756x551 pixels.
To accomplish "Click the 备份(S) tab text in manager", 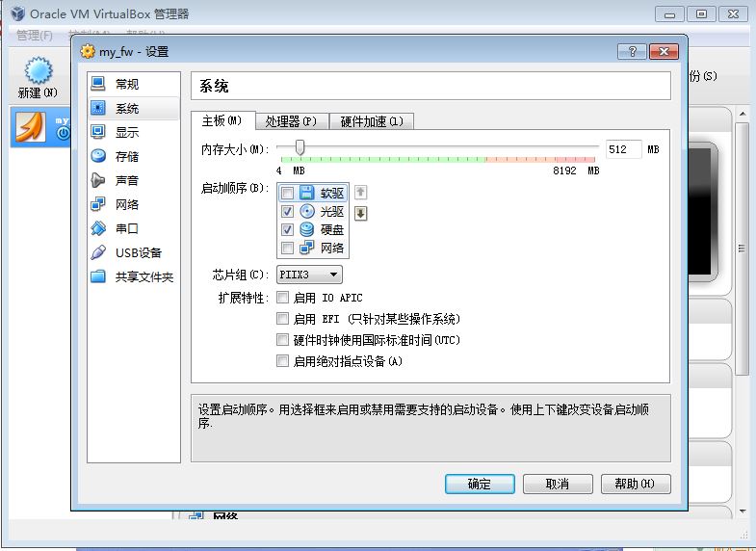I will 703,76.
